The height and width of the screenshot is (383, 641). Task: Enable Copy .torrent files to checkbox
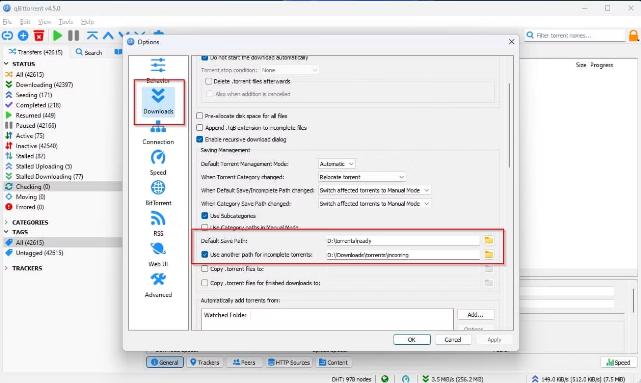205,269
